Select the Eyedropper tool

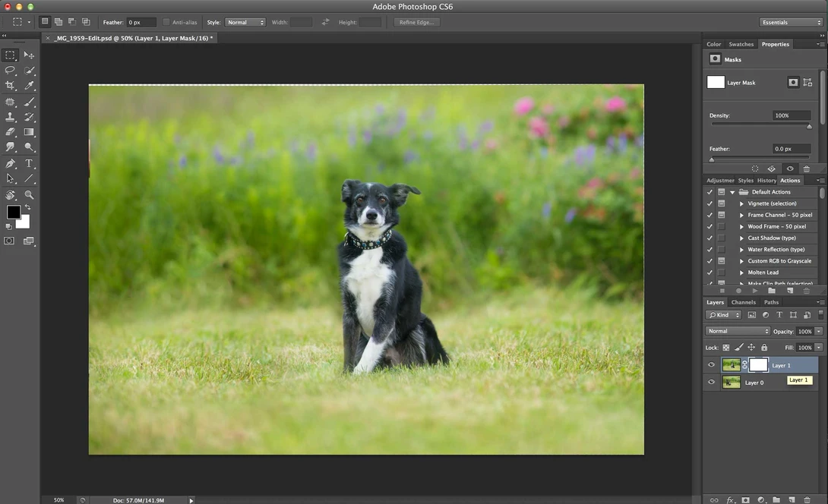point(29,86)
